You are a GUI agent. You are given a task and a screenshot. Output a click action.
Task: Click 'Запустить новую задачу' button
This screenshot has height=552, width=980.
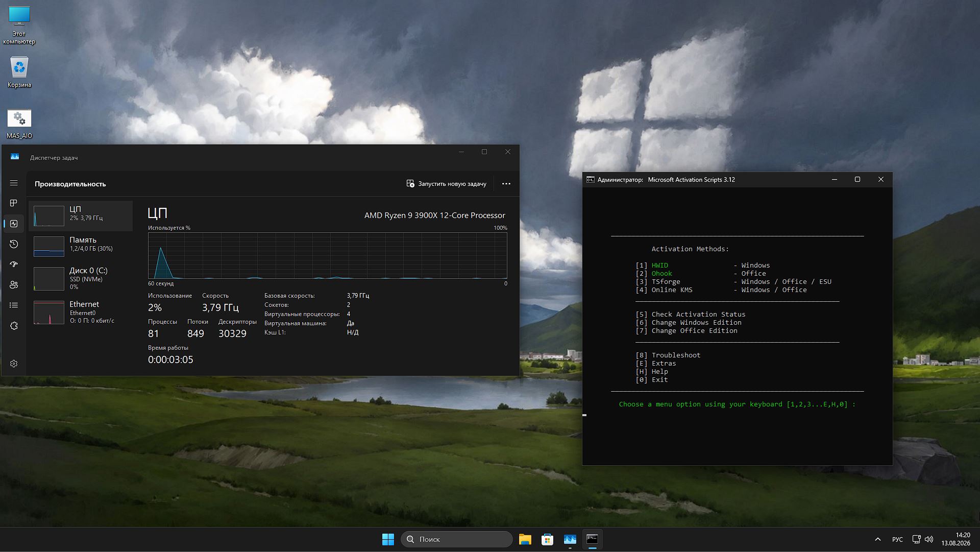[446, 184]
